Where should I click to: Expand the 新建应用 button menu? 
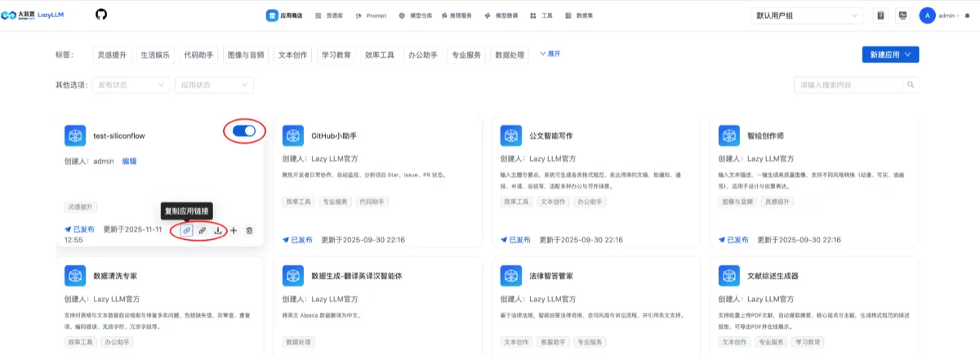pos(890,54)
